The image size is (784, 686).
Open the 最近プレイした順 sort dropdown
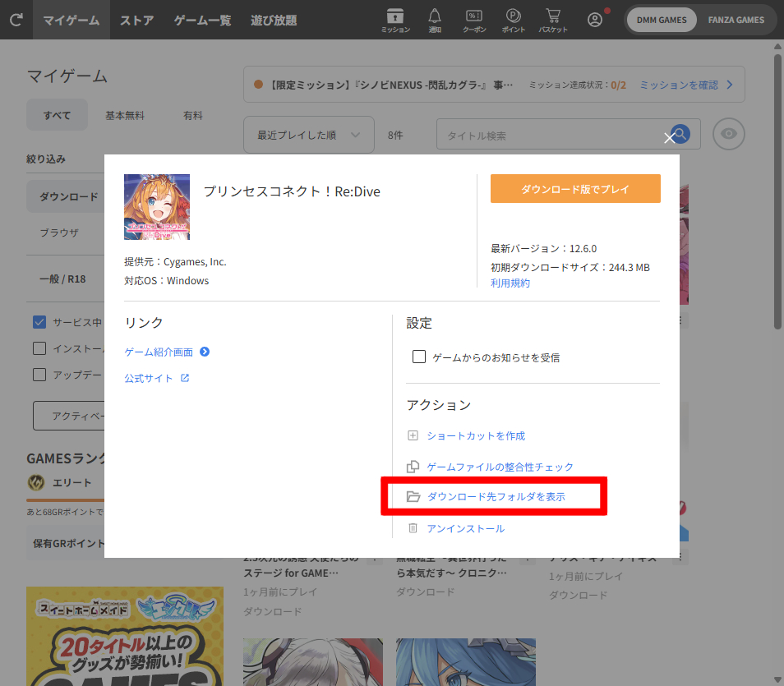(309, 135)
